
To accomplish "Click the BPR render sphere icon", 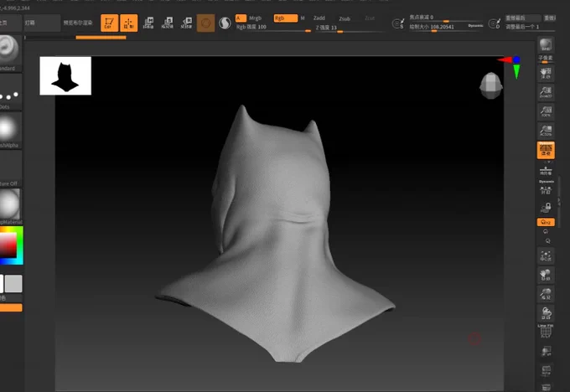I will (x=546, y=45).
